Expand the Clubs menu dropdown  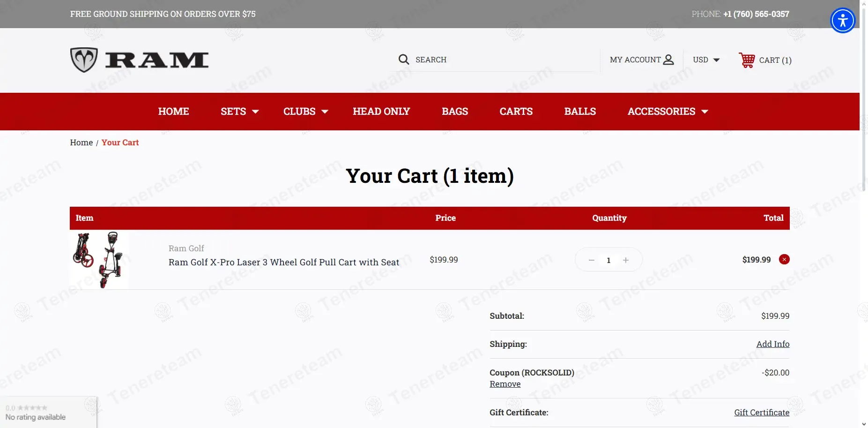coord(305,112)
